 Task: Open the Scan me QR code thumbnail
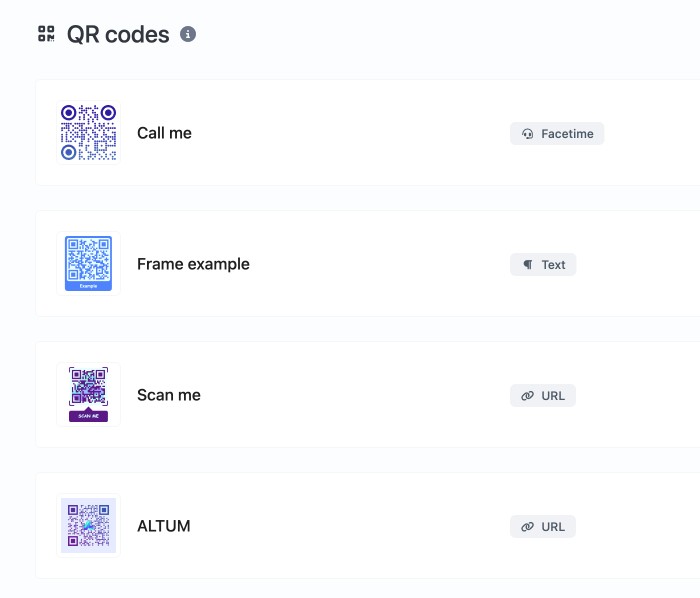[x=88, y=395]
